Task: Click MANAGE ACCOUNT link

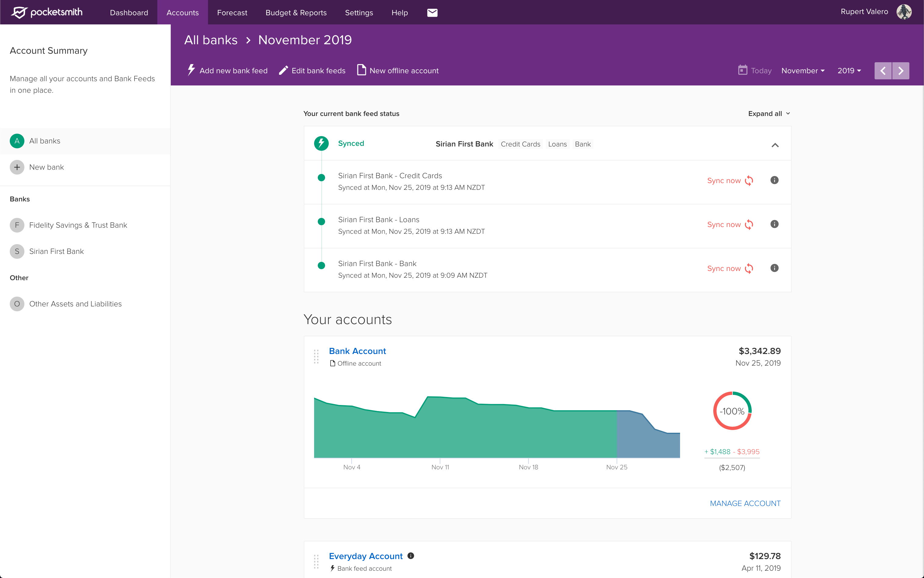Action: 745,504
